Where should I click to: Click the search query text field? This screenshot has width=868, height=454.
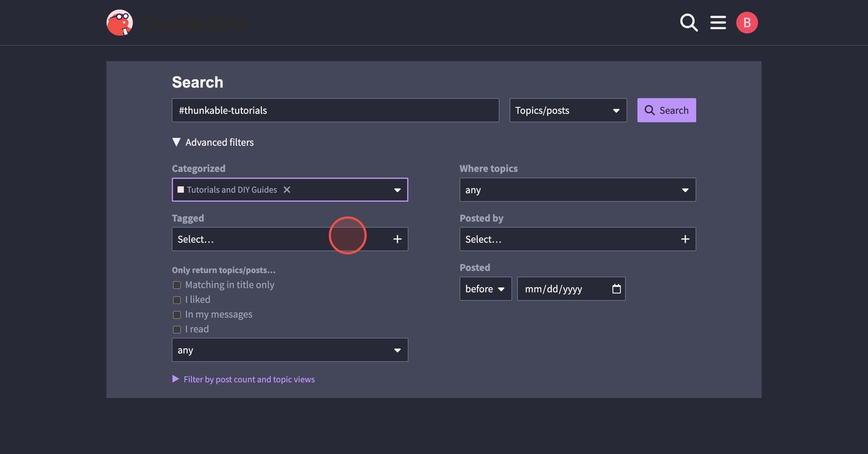pyautogui.click(x=335, y=111)
